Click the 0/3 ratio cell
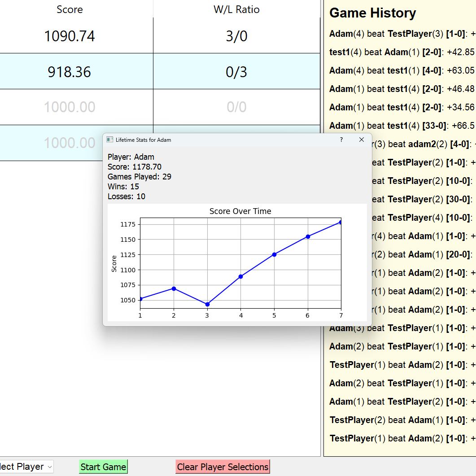The width and height of the screenshot is (476, 476). click(x=236, y=72)
